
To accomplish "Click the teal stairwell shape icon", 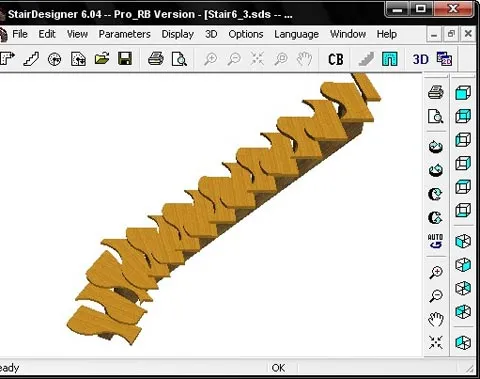I will (x=390, y=59).
